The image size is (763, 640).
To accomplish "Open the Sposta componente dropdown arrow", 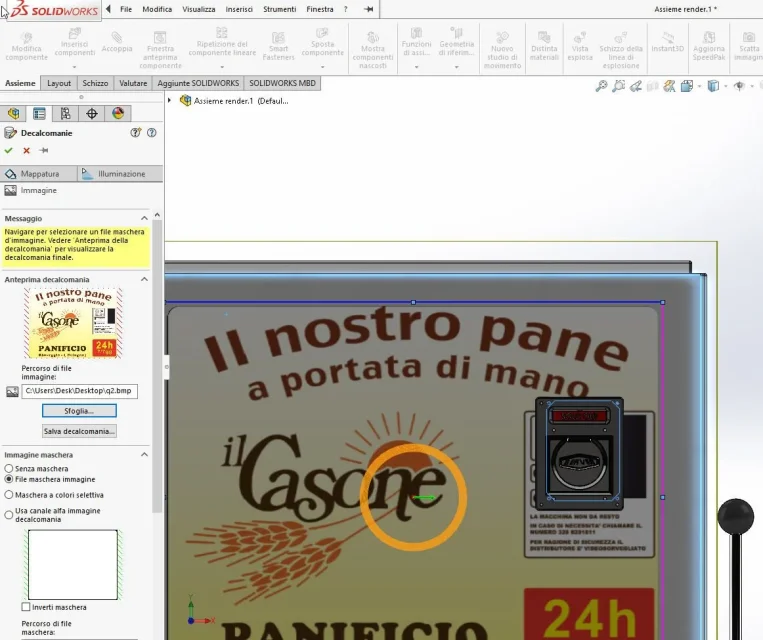I will (x=322, y=67).
